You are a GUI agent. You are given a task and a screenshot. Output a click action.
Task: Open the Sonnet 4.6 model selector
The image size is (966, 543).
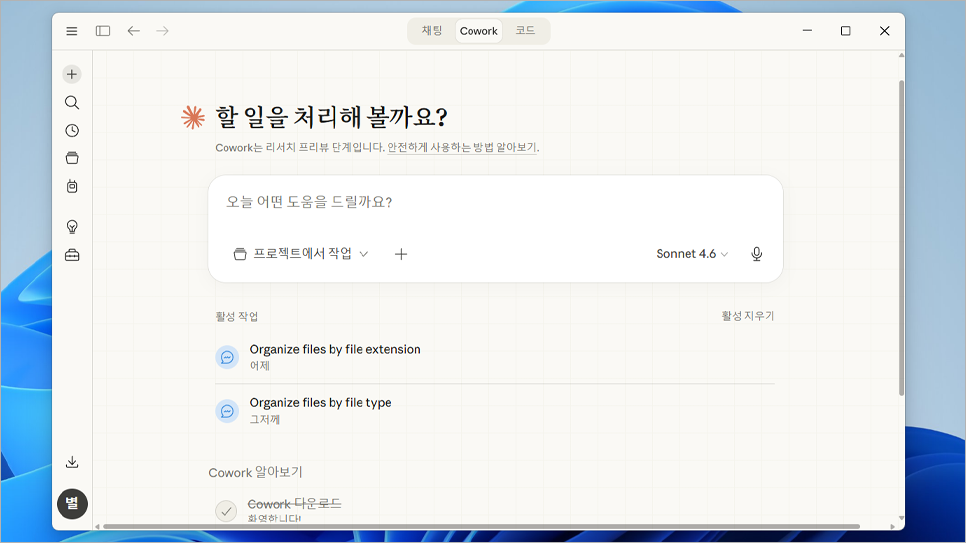[x=692, y=254]
